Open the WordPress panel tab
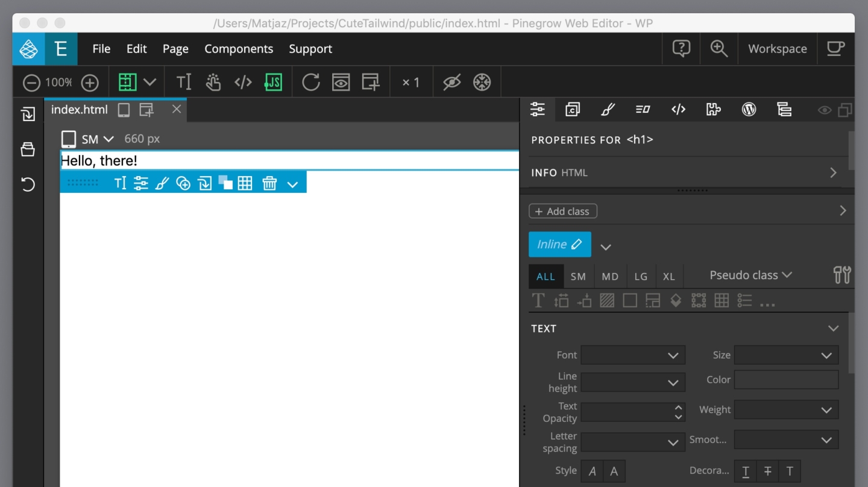 click(749, 109)
